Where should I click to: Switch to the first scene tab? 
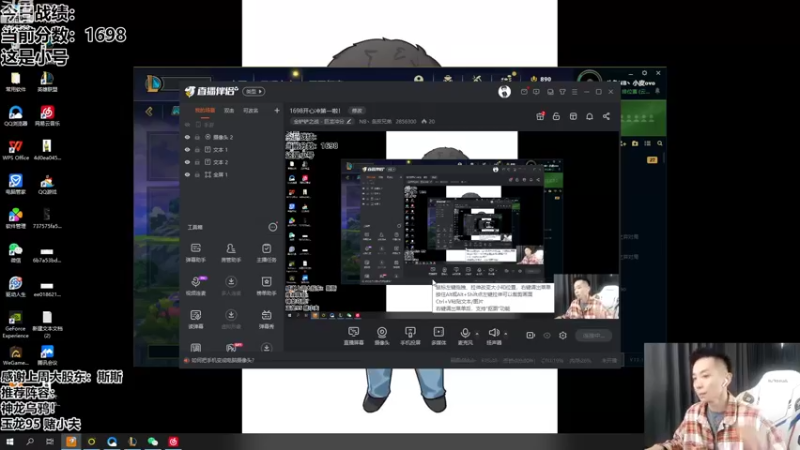click(205, 110)
